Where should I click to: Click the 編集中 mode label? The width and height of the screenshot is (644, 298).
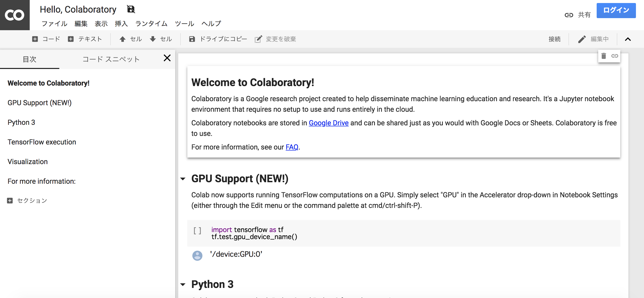point(600,39)
